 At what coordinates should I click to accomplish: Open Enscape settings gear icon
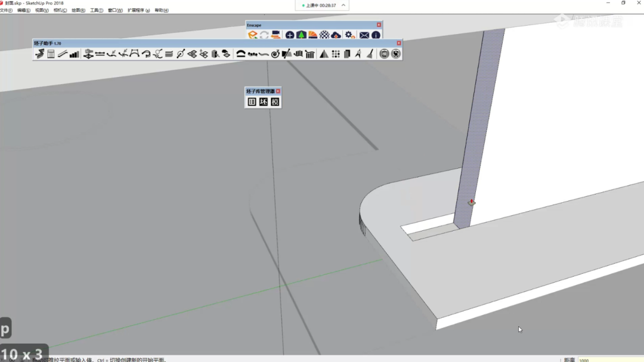[349, 35]
